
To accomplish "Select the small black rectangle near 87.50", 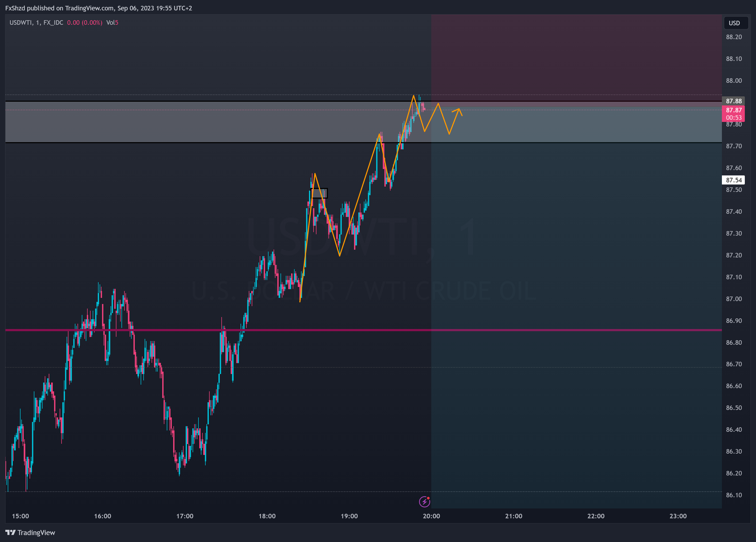I will (x=319, y=193).
